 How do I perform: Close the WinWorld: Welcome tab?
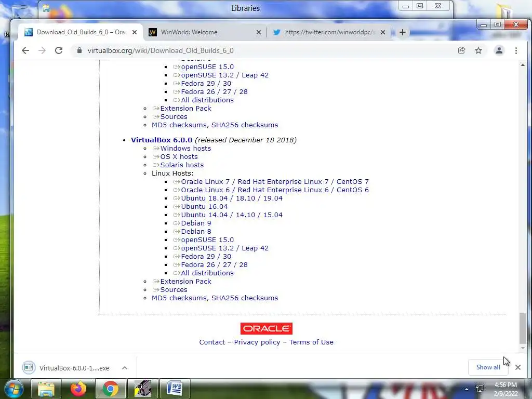[x=259, y=32]
